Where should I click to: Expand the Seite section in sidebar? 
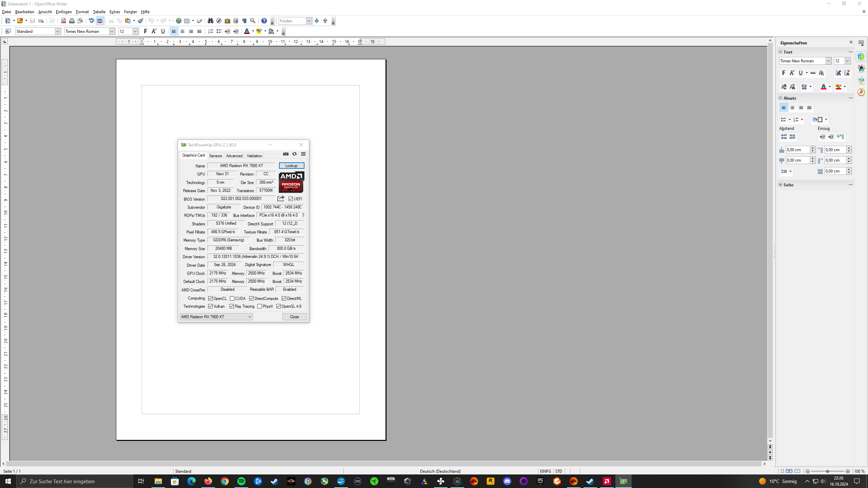(x=781, y=185)
